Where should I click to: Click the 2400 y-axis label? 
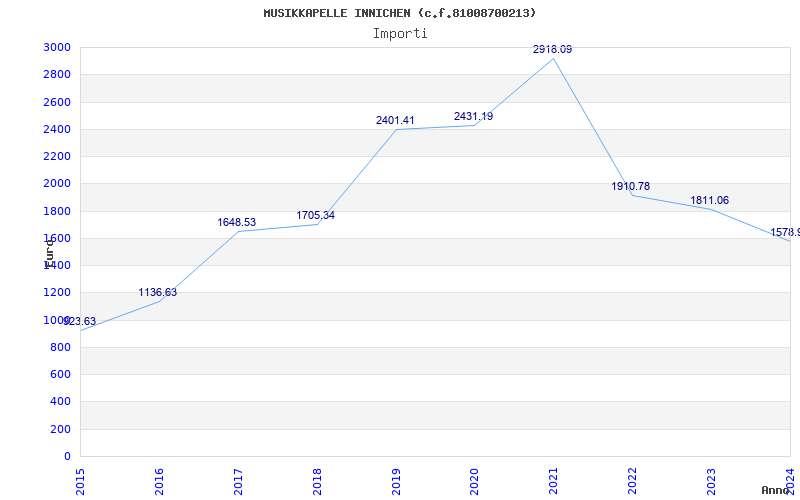[x=57, y=129]
